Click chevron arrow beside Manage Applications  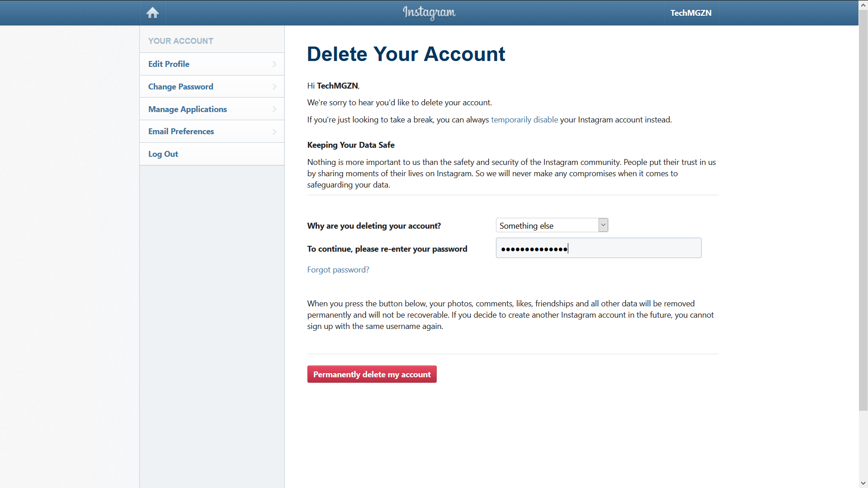274,109
